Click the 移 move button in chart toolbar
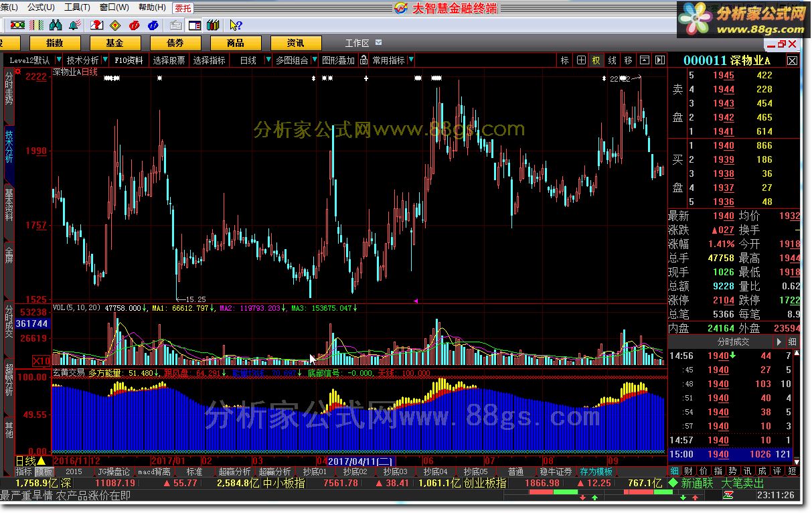Viewport: 812px width, 513px height. pyautogui.click(x=628, y=60)
